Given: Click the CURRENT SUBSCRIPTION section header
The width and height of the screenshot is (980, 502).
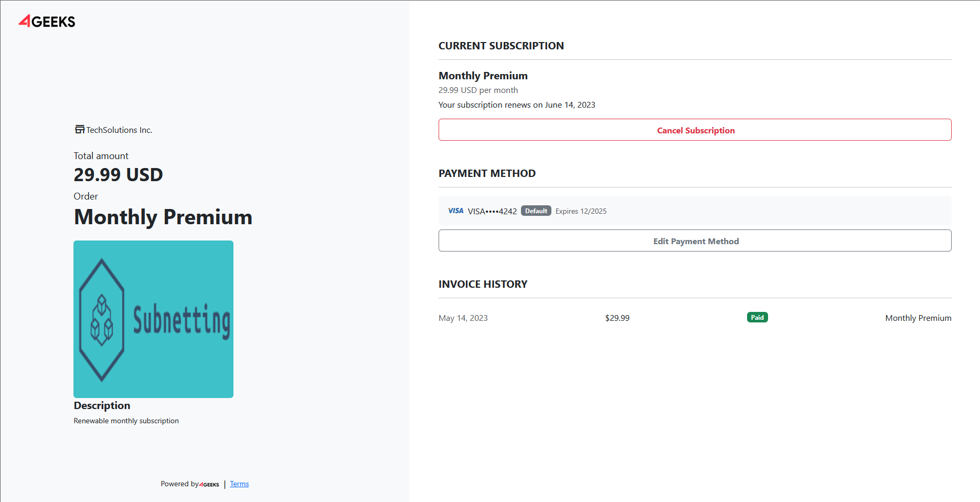Looking at the screenshot, I should (501, 46).
